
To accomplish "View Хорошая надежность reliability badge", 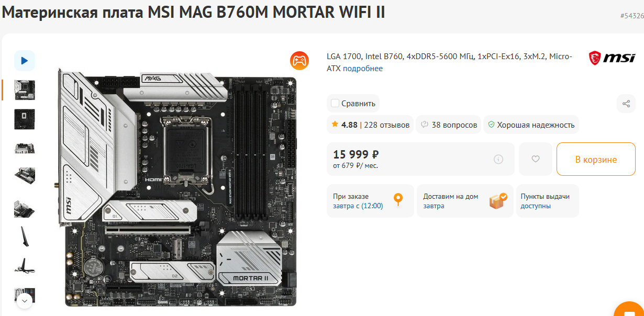I will (x=531, y=125).
